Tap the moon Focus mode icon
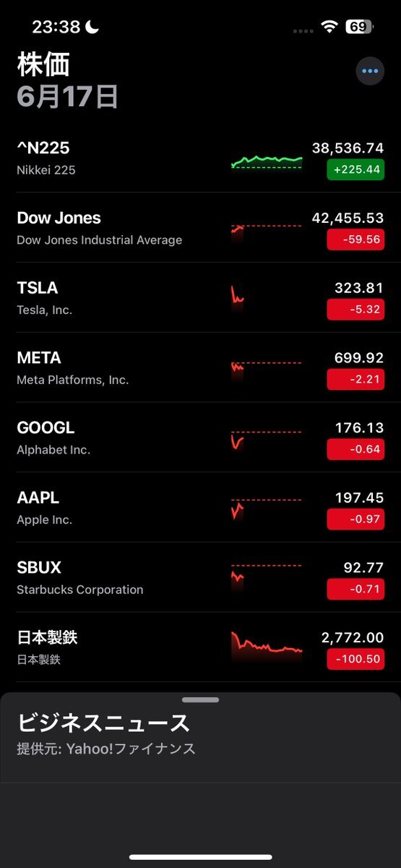This screenshot has width=401, height=868. (92, 27)
